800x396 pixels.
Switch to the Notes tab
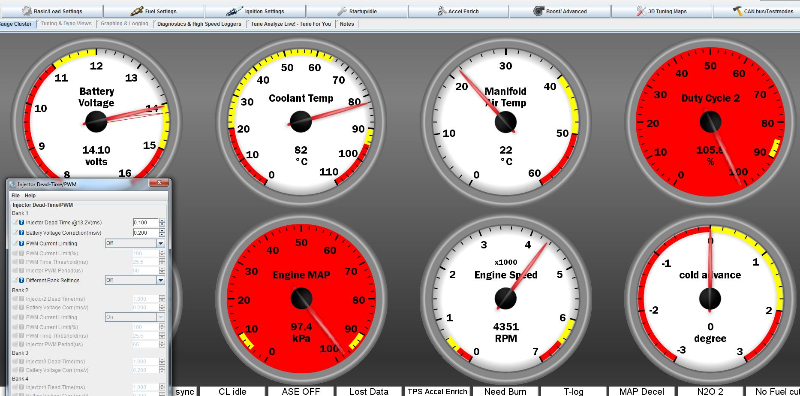tap(346, 23)
